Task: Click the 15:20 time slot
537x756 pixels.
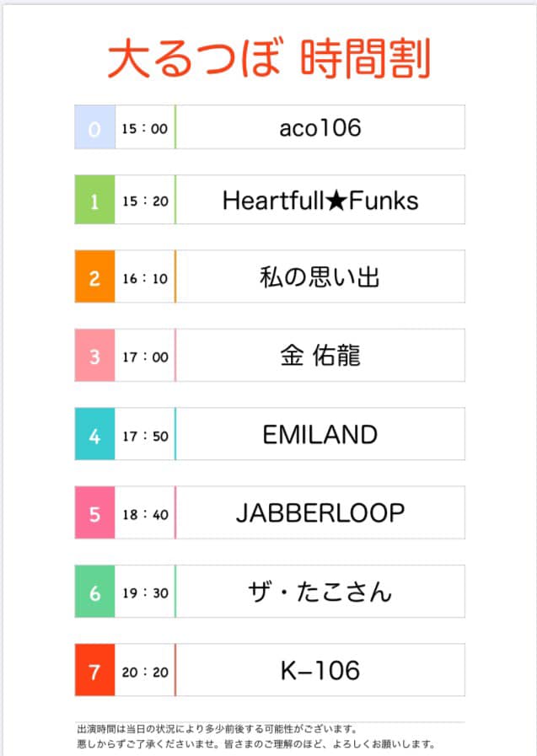Action: (145, 201)
